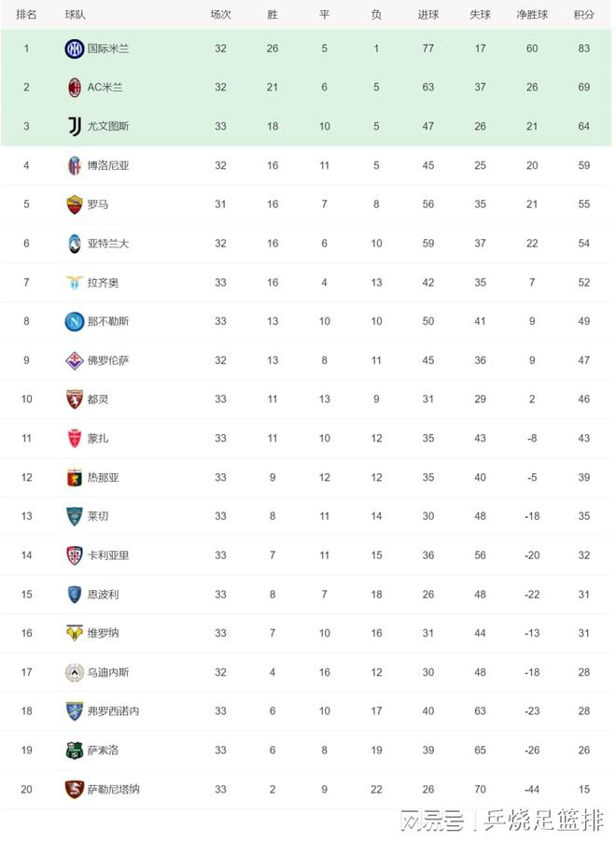Click the 排名 column header
616x842 pixels.
[26, 15]
